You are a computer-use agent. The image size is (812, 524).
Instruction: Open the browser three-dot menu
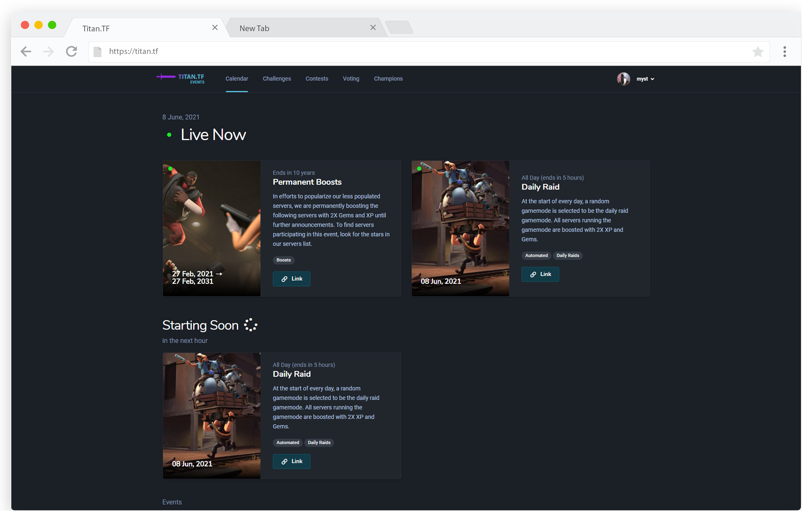(x=785, y=52)
